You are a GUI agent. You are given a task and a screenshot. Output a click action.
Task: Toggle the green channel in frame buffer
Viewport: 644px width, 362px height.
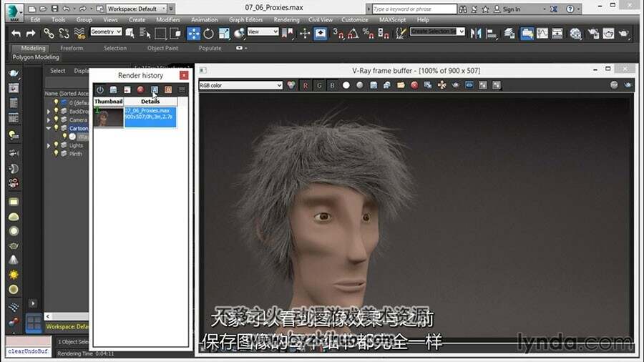319,85
